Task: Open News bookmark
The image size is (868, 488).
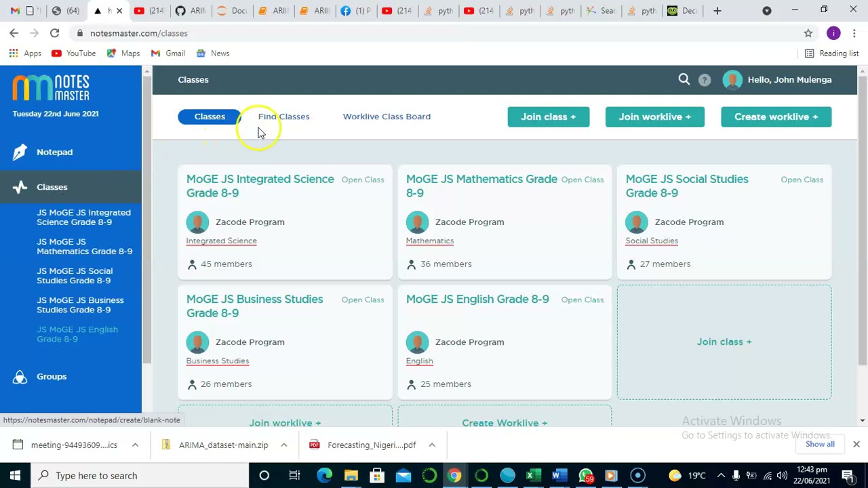Action: pos(213,53)
